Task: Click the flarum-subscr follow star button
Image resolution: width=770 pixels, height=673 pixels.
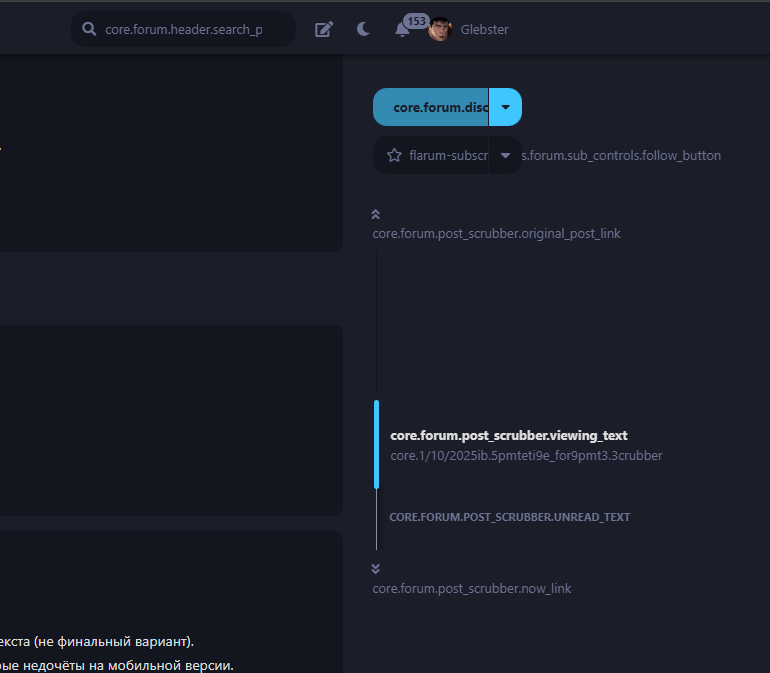Action: click(431, 155)
